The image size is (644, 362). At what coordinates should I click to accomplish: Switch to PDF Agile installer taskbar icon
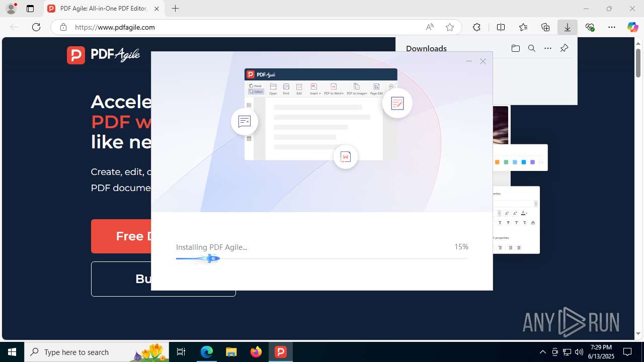pos(280,352)
